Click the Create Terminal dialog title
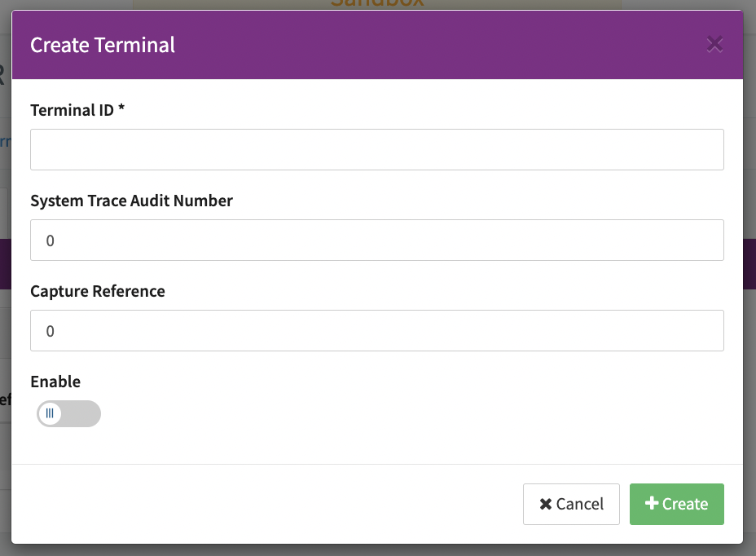This screenshot has width=756, height=556. tap(103, 45)
